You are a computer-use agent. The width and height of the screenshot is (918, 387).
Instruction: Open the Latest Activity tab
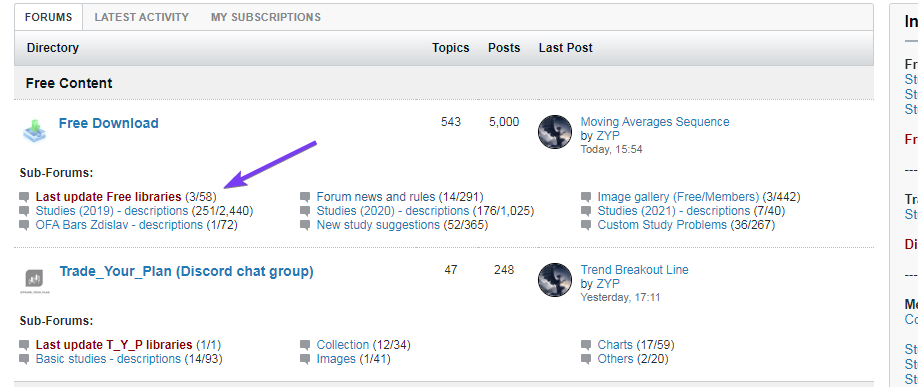[142, 17]
